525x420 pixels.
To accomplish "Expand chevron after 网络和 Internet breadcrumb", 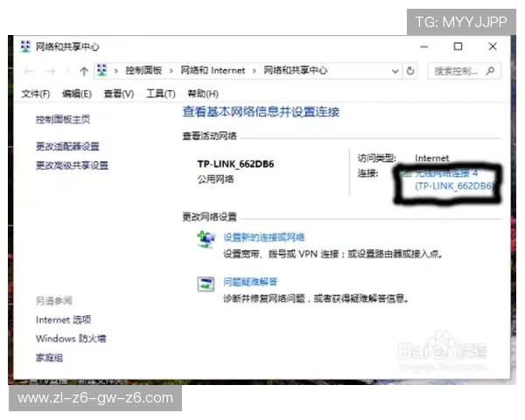I will point(254,71).
